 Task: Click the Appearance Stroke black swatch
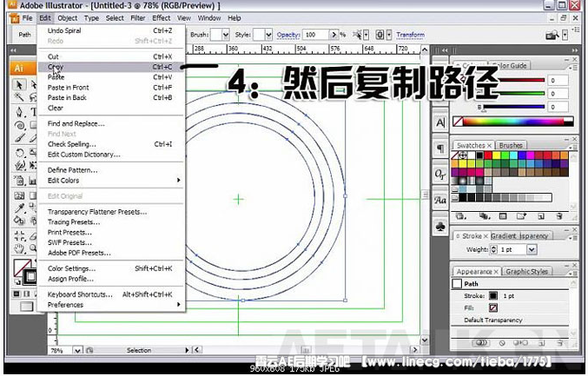tap(493, 296)
